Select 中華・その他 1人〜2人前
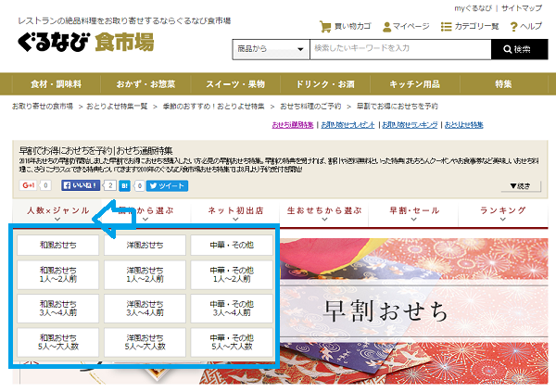The width and height of the screenshot is (556, 392). [232, 274]
